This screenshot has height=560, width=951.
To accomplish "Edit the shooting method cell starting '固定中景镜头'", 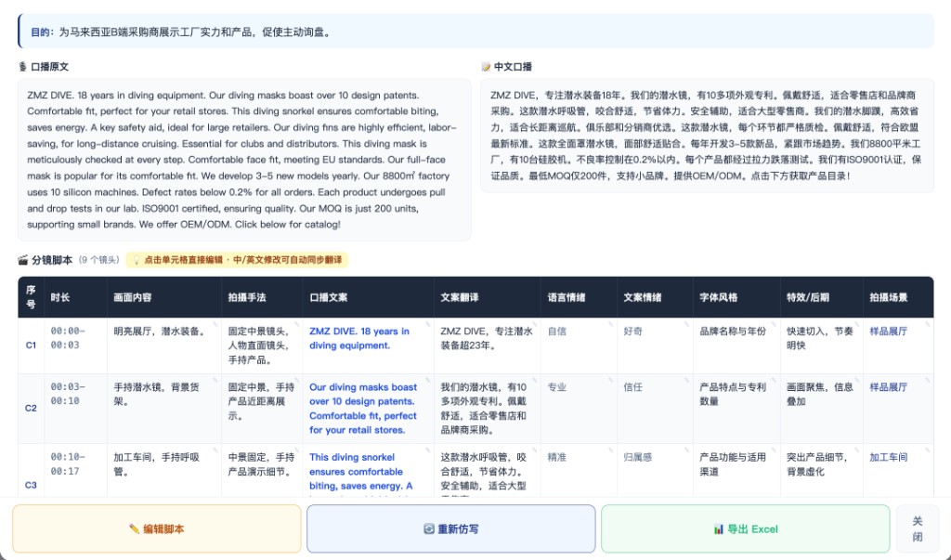I will tap(262, 345).
